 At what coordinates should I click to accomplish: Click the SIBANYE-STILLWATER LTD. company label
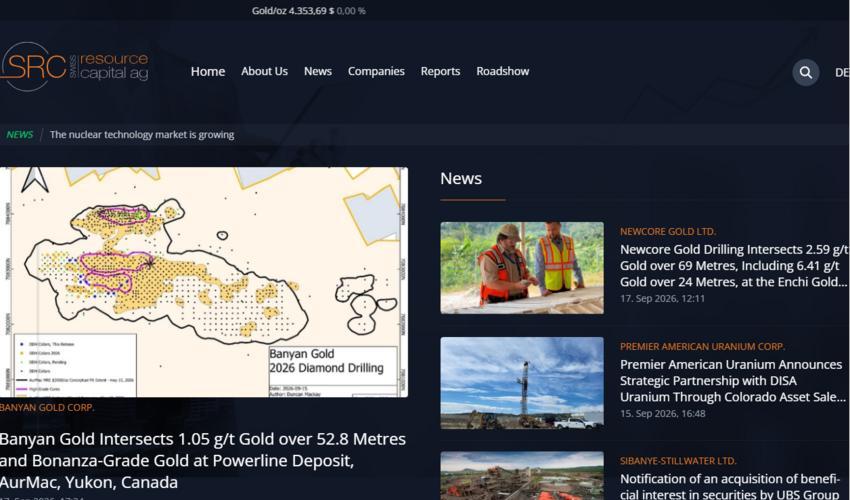(678, 461)
